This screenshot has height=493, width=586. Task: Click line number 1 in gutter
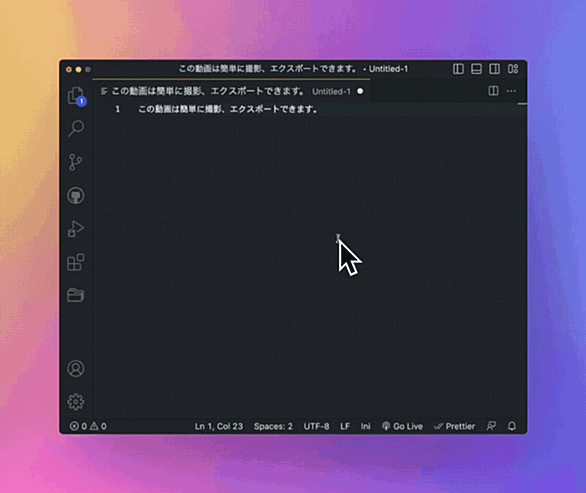pyautogui.click(x=118, y=109)
